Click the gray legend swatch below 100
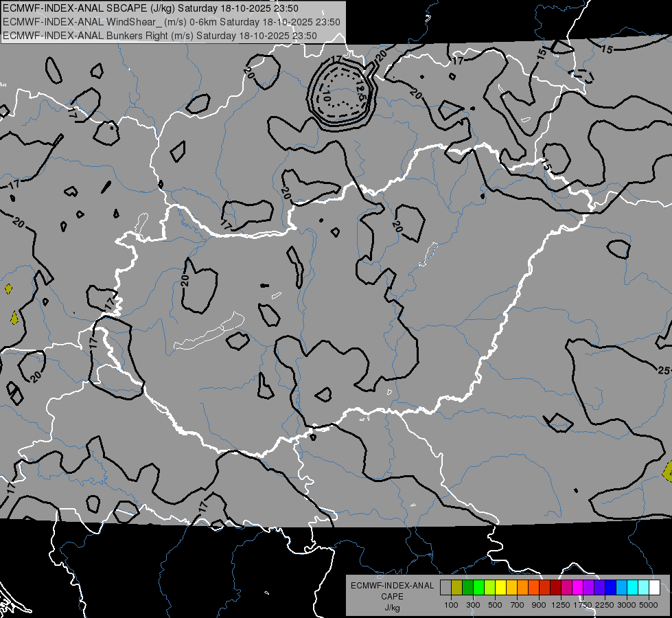The height and width of the screenshot is (618, 672). pyautogui.click(x=445, y=588)
